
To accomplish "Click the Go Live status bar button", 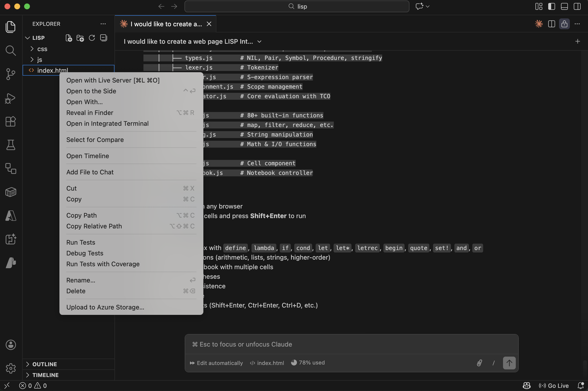I will click(x=554, y=385).
